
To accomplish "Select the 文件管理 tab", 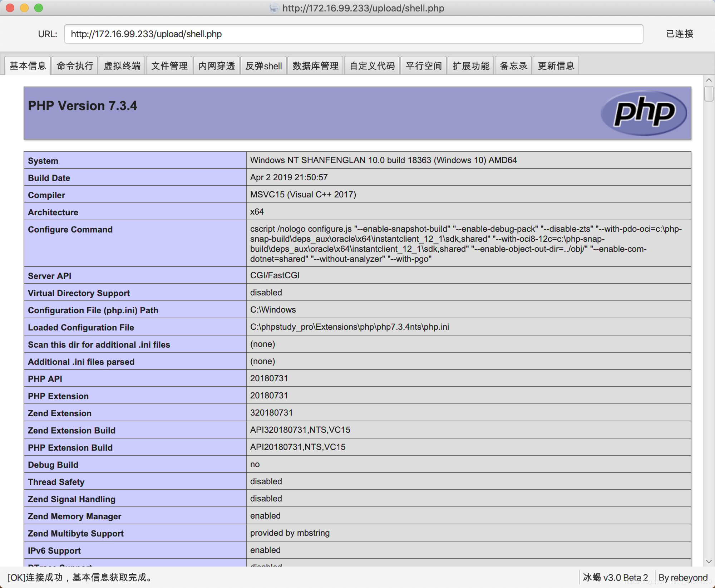I will click(169, 66).
